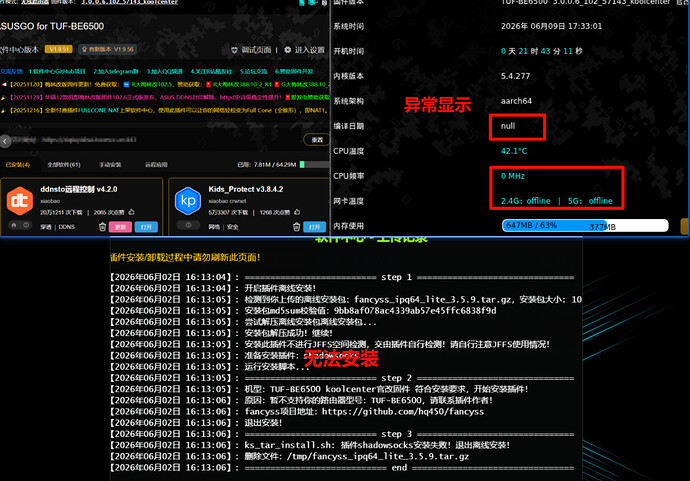This screenshot has height=481, width=690.
Task: Like Kids_Protect with the thumbs-up icon
Action: 297,212
